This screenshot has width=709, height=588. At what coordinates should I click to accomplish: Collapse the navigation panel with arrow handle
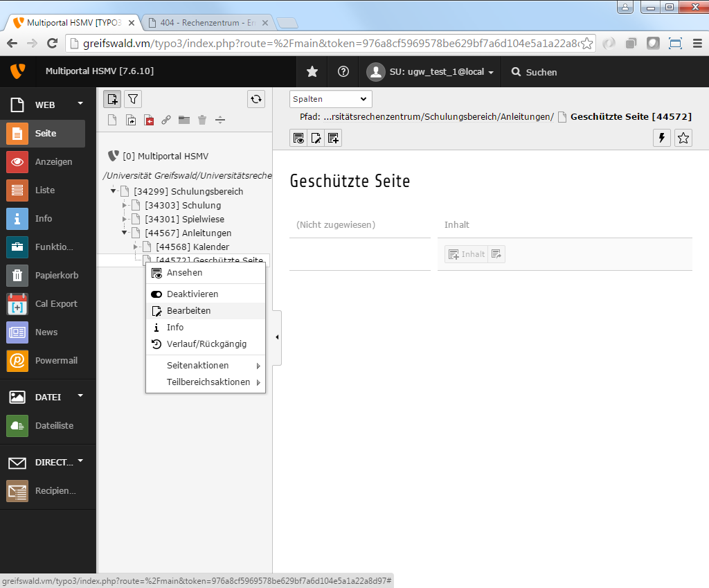coord(277,337)
